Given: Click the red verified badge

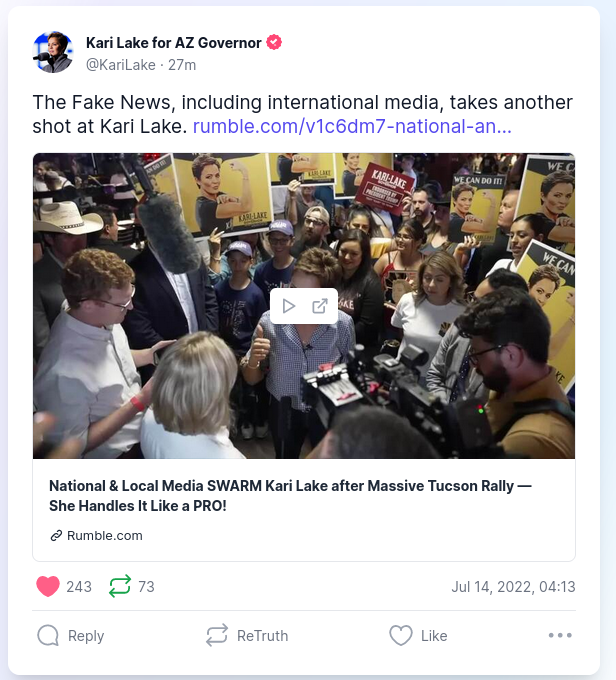Looking at the screenshot, I should pyautogui.click(x=274, y=42).
